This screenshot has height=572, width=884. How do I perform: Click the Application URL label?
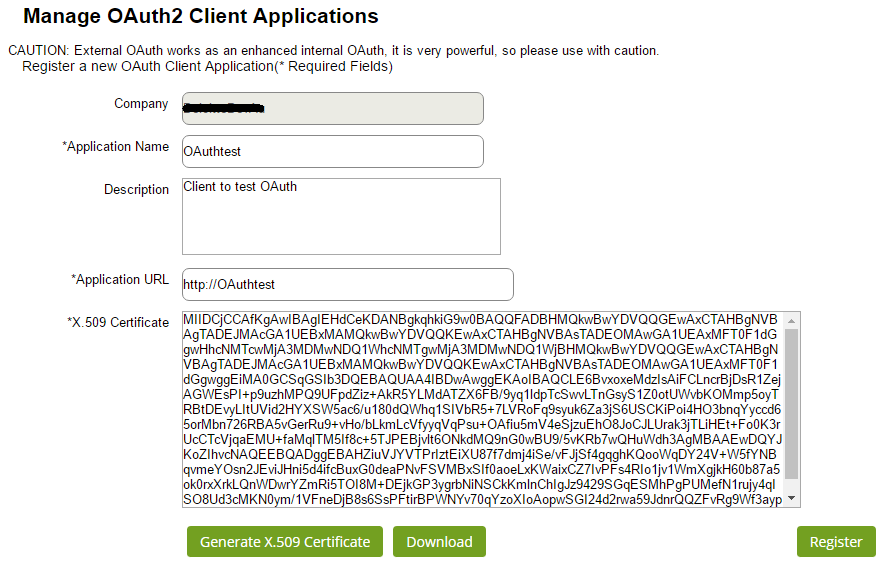(x=120, y=280)
